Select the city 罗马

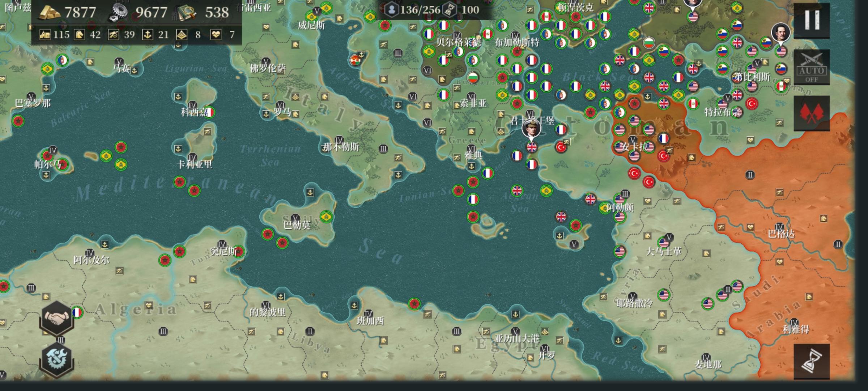point(282,112)
